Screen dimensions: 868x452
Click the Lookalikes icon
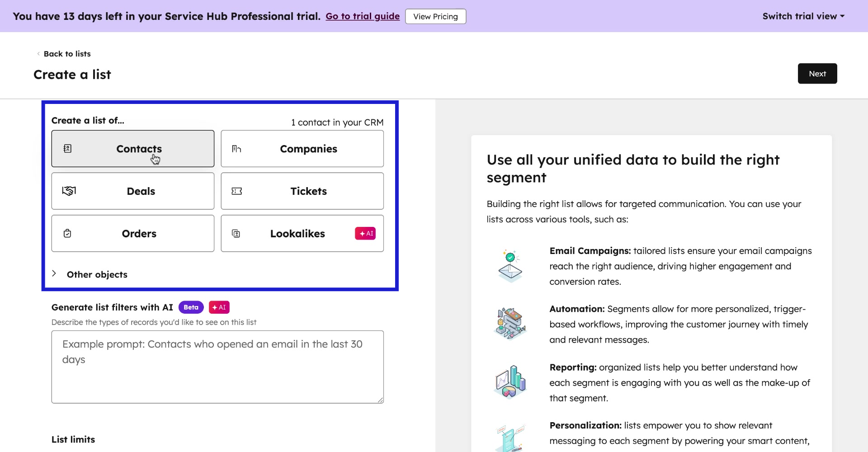pos(236,233)
